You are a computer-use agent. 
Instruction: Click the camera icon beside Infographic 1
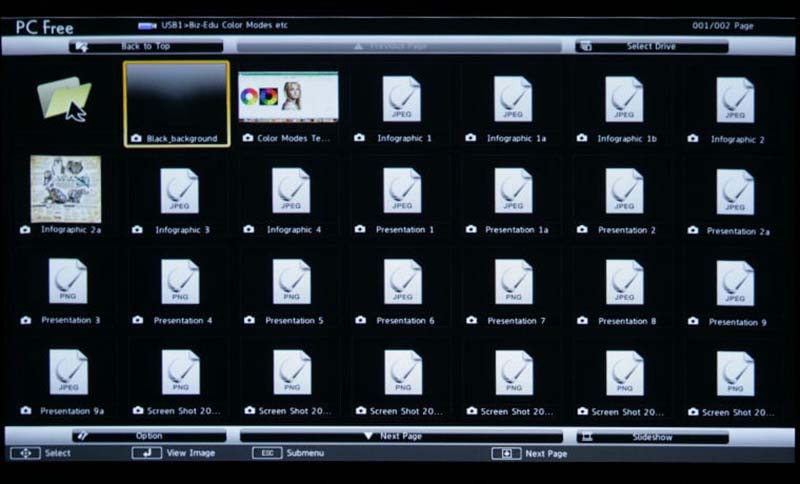[359, 138]
